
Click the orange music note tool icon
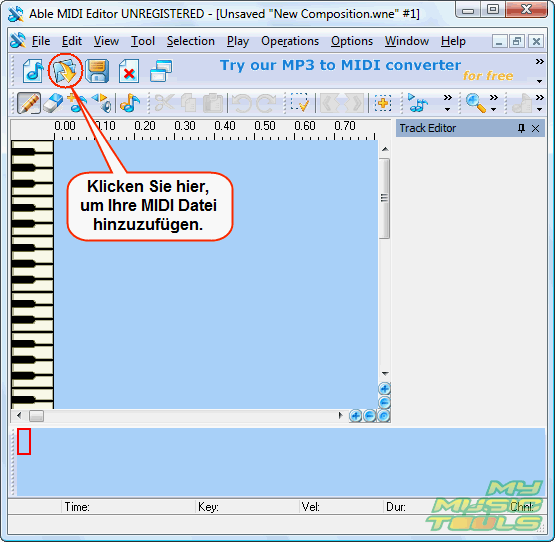tap(130, 103)
